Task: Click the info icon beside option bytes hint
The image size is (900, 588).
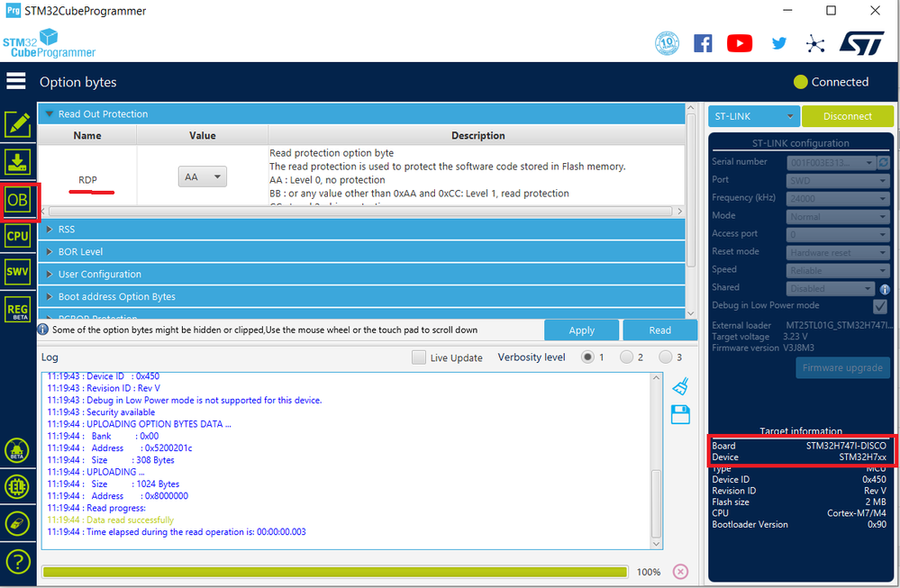Action: [x=43, y=330]
